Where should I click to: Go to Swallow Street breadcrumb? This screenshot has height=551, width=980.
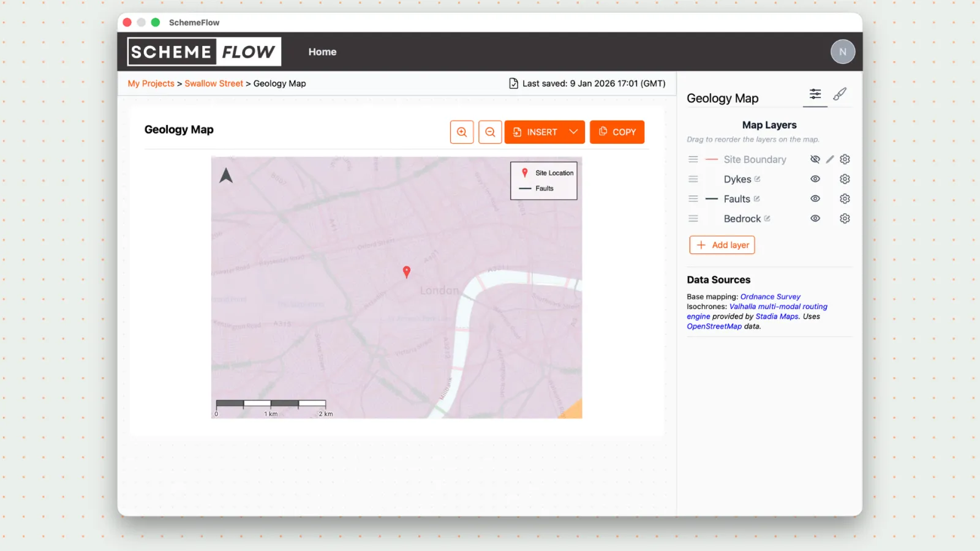click(214, 83)
